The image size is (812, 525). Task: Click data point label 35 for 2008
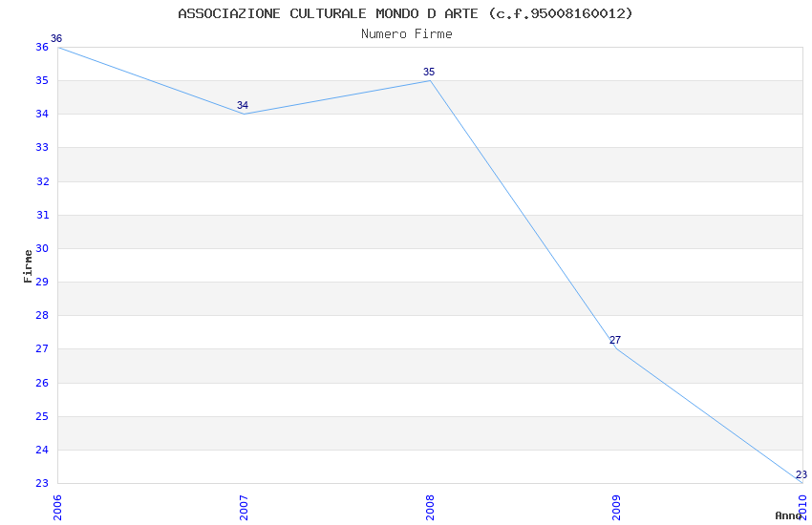click(x=429, y=72)
